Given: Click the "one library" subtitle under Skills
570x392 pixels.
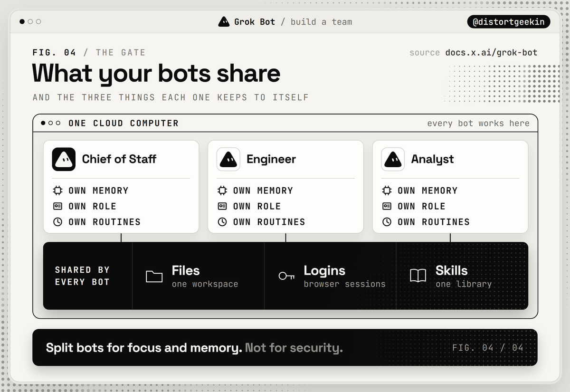Looking at the screenshot, I should tap(464, 284).
